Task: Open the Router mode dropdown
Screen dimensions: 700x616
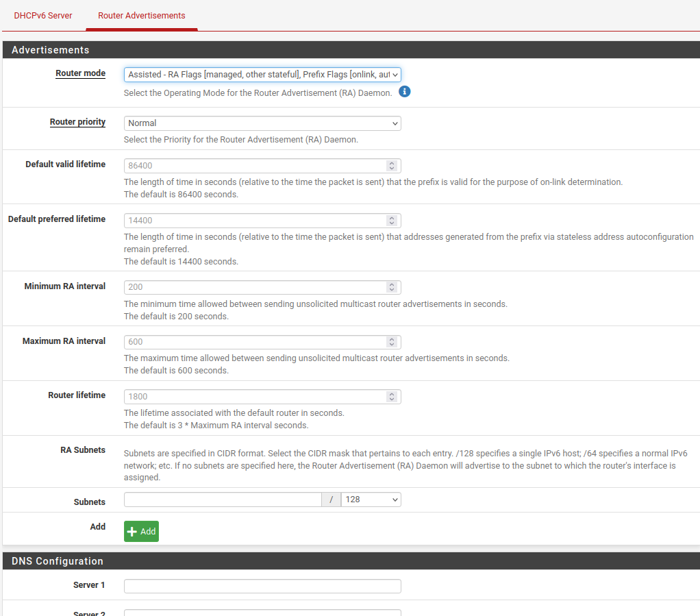Action: 262,74
